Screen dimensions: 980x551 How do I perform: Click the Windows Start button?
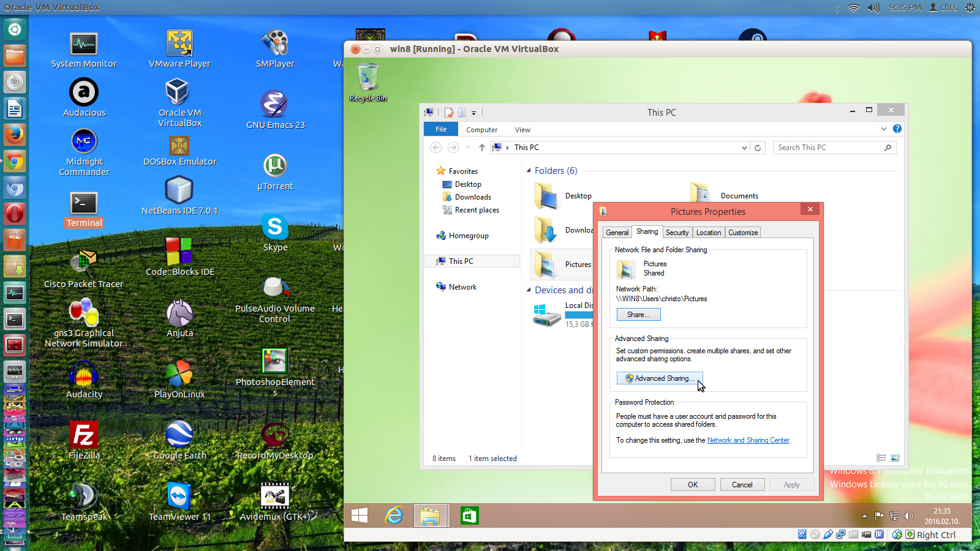360,516
